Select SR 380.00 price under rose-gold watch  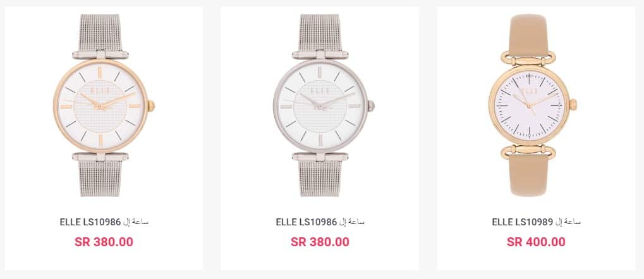click(x=104, y=242)
